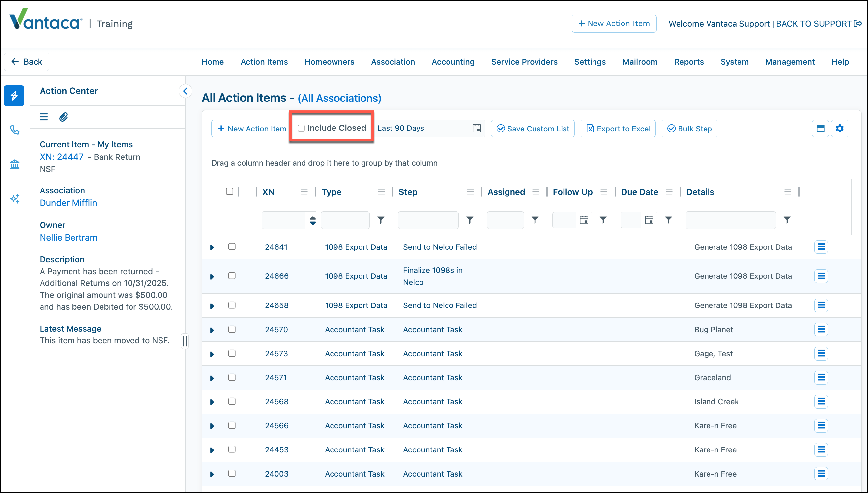Click the Due Date column filter funnel icon

pyautogui.click(x=669, y=220)
